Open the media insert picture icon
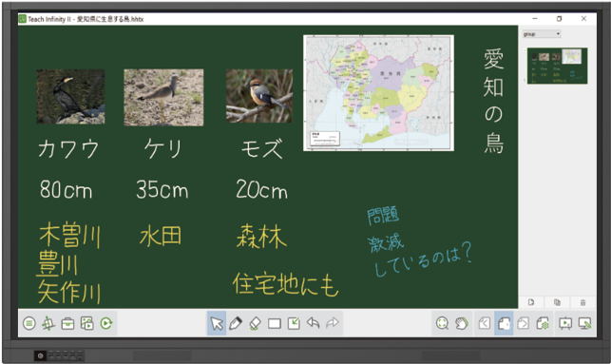 tap(86, 323)
